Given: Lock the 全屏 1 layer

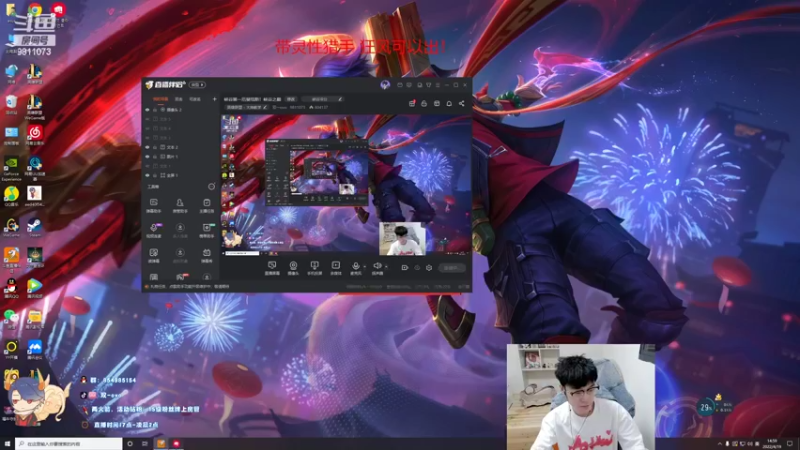Looking at the screenshot, I should (155, 176).
